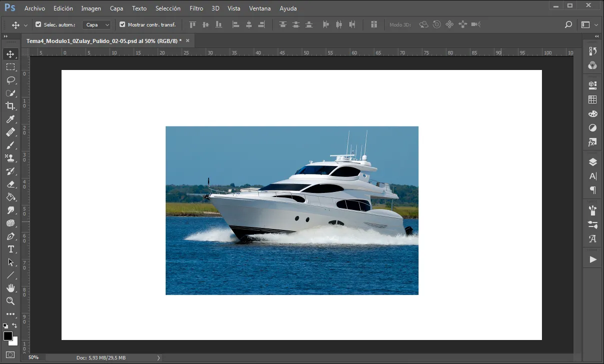Select the Horizontal Type tool
This screenshot has height=364, width=604.
(11, 249)
